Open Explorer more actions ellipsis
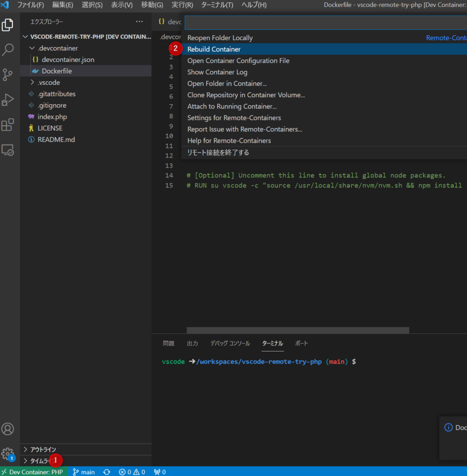The width and height of the screenshot is (467, 476). tap(139, 21)
